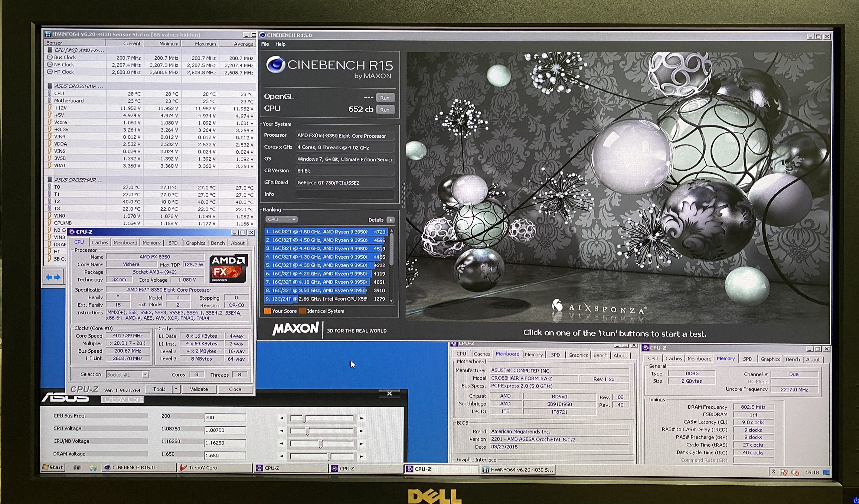The image size is (859, 504).
Task: Click the CPU-Z Tools button
Action: [x=159, y=389]
